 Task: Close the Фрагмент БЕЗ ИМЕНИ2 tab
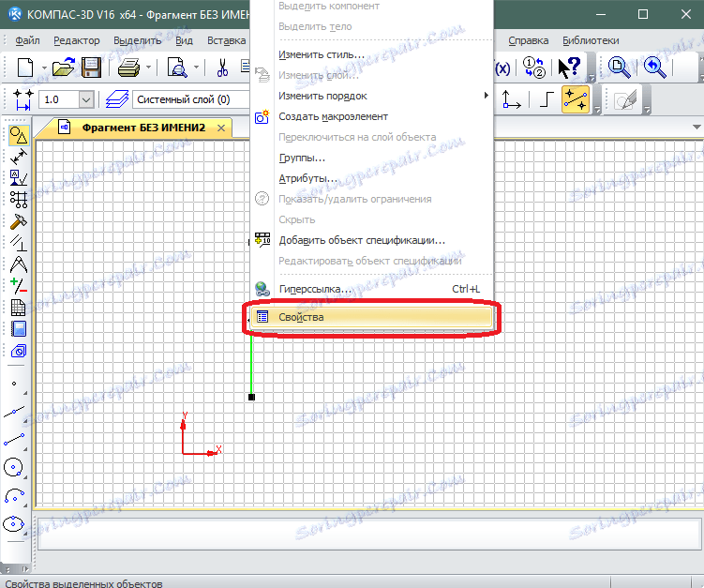221,128
